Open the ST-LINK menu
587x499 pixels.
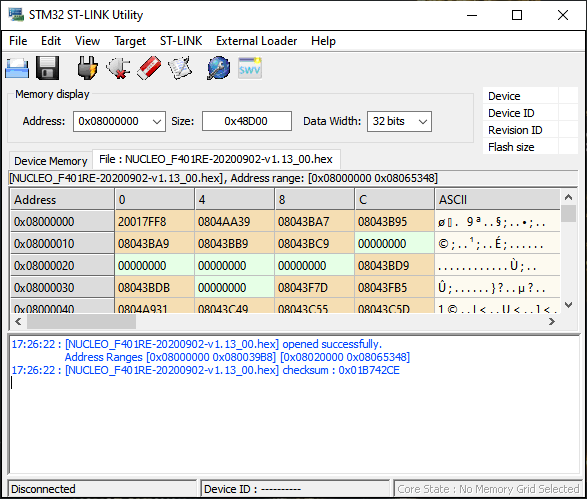(181, 40)
